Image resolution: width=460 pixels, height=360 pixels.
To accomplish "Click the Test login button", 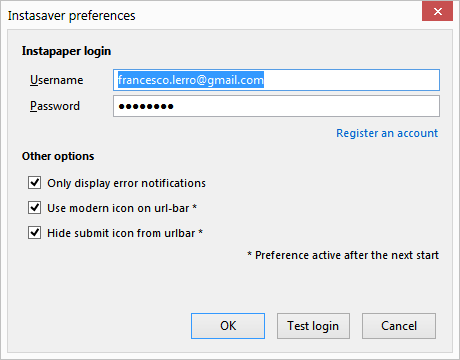I will 313,326.
